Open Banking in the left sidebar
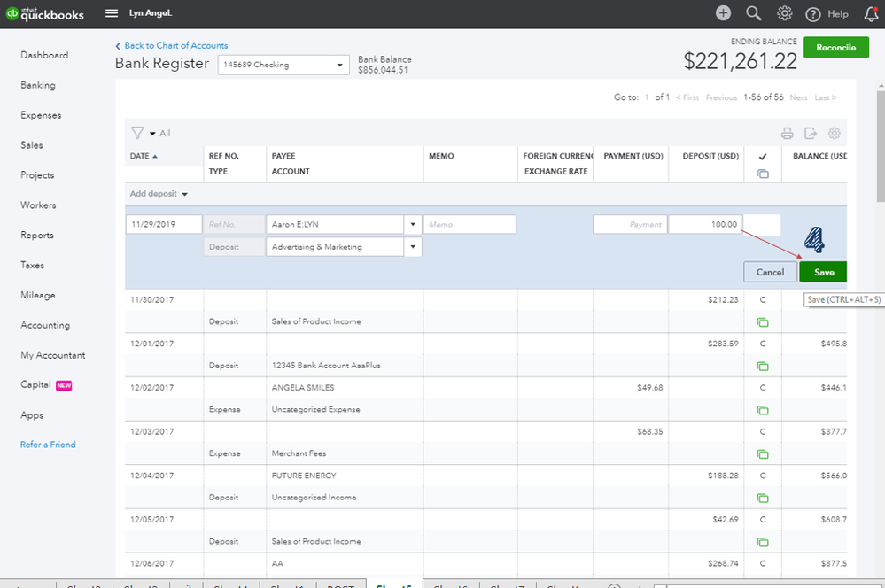 38,85
